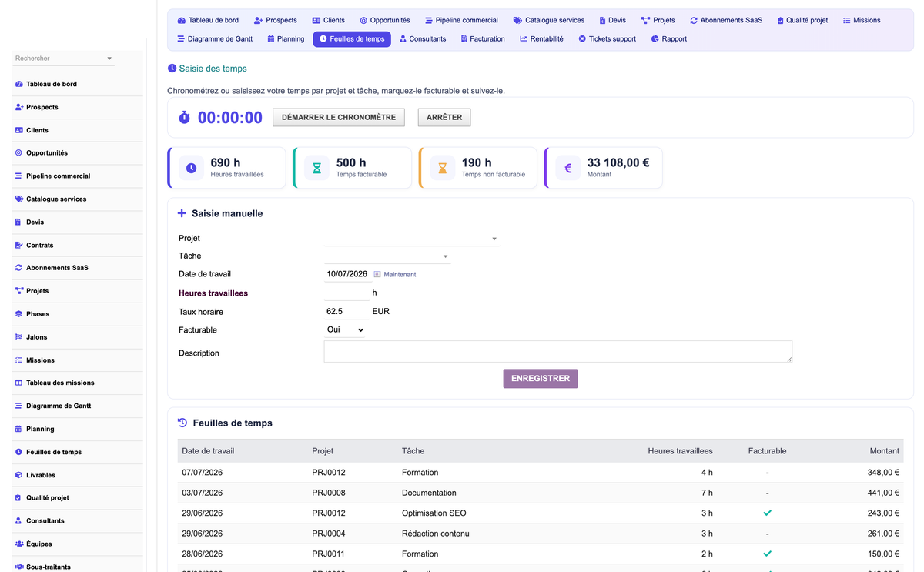Click the Catalogue services tag icon in sidebar
The image size is (924, 572).
(19, 199)
